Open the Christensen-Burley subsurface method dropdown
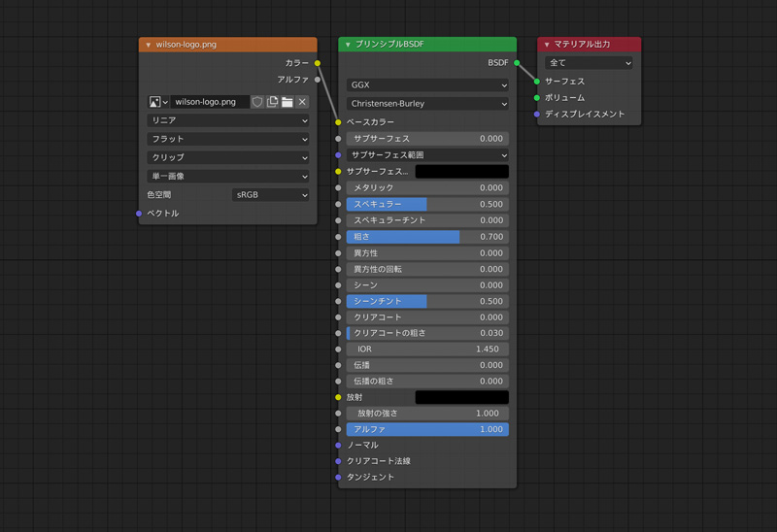The height and width of the screenshot is (532, 777). click(427, 104)
